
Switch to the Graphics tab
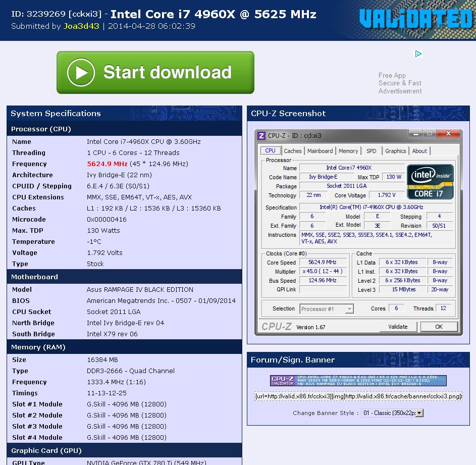(x=395, y=151)
